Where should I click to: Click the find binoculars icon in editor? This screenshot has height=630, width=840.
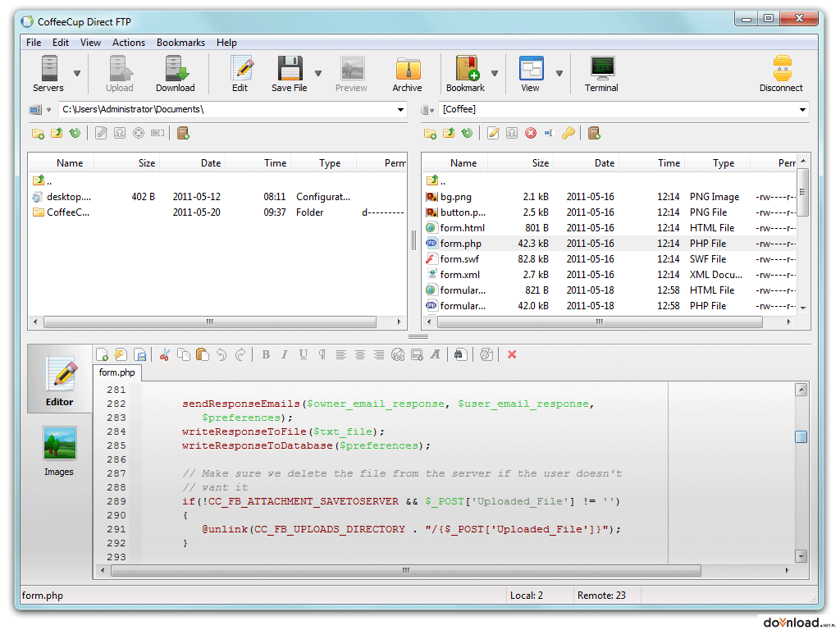click(x=460, y=354)
